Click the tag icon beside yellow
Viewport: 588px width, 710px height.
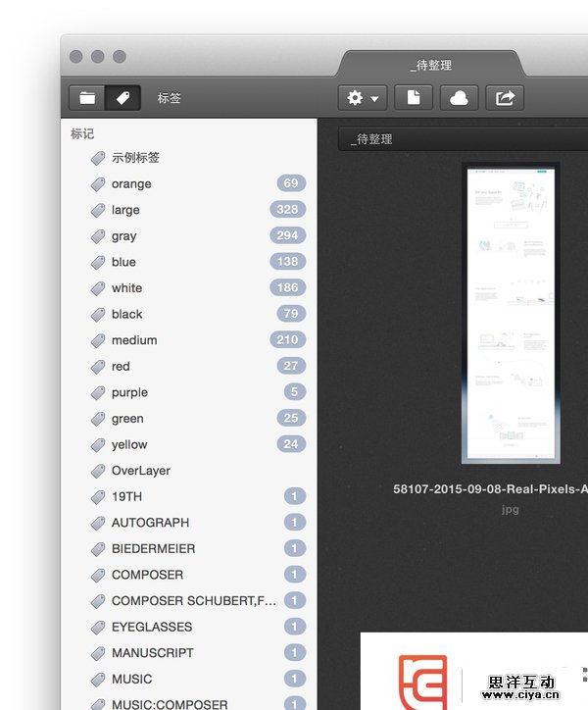tap(98, 444)
